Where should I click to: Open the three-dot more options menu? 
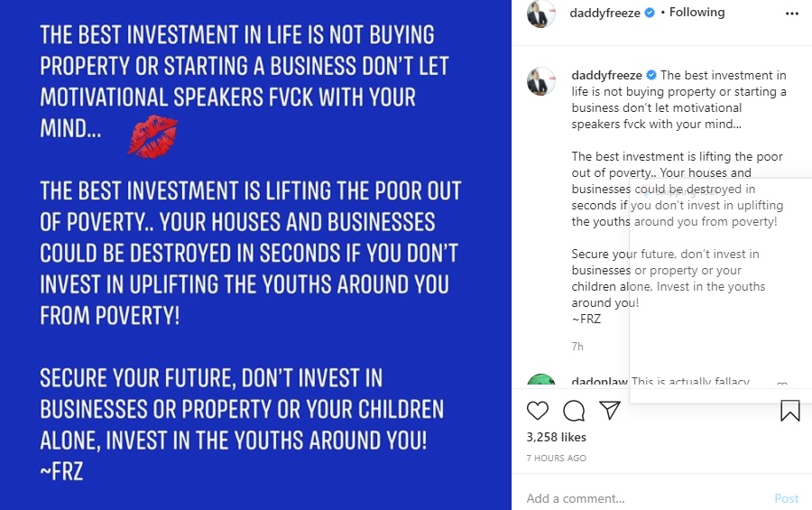(792, 14)
